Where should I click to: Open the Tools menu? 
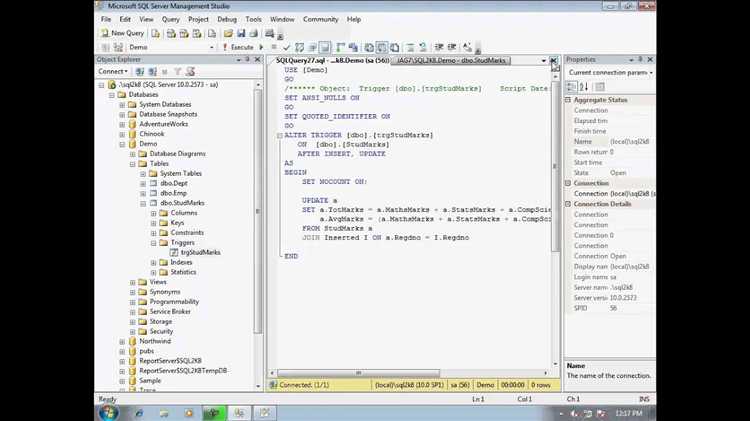pyautogui.click(x=253, y=19)
